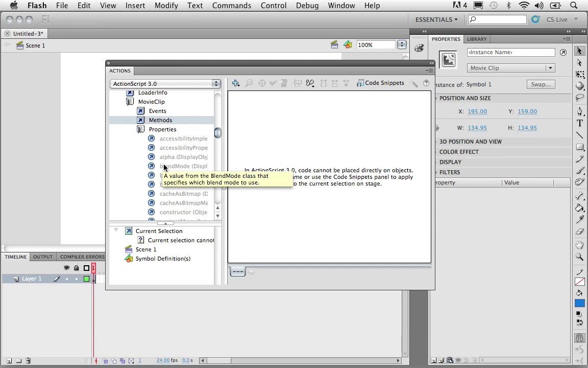Toggle Layer 1 lock dot
This screenshot has width=588, height=368.
point(77,279)
